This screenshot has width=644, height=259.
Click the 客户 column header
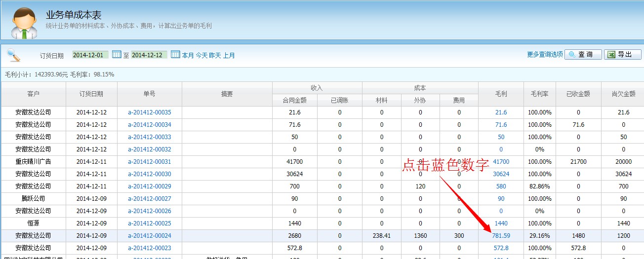(33, 94)
